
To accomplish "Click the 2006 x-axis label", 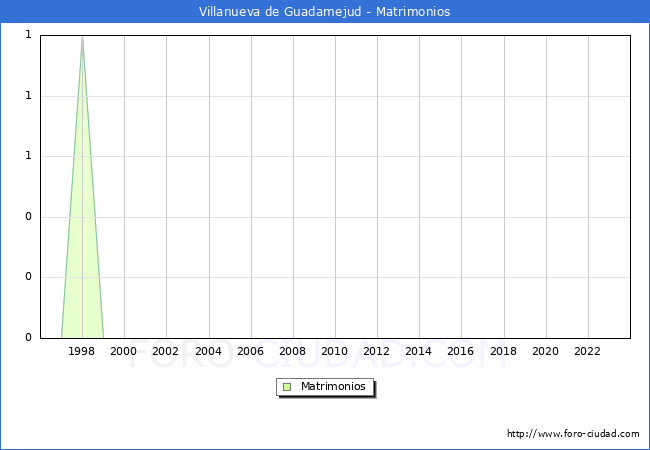I will [250, 351].
